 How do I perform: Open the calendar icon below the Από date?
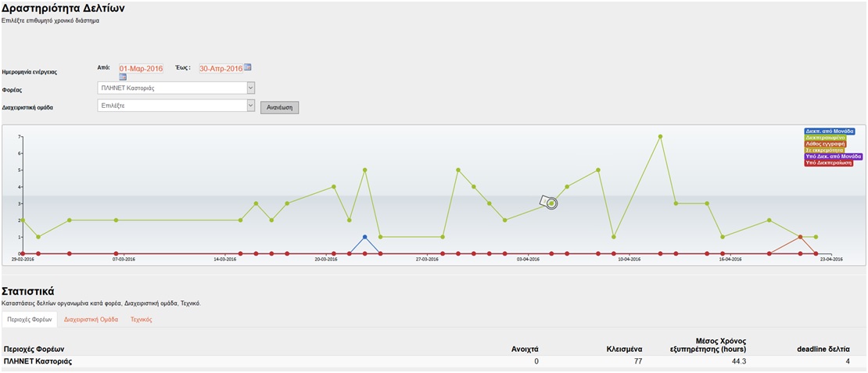pos(123,77)
